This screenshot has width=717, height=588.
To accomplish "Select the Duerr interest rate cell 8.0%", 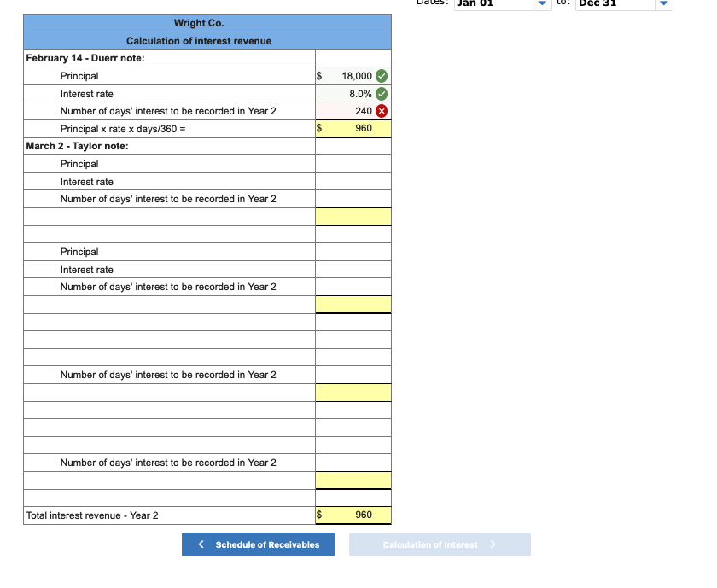I will coord(353,94).
